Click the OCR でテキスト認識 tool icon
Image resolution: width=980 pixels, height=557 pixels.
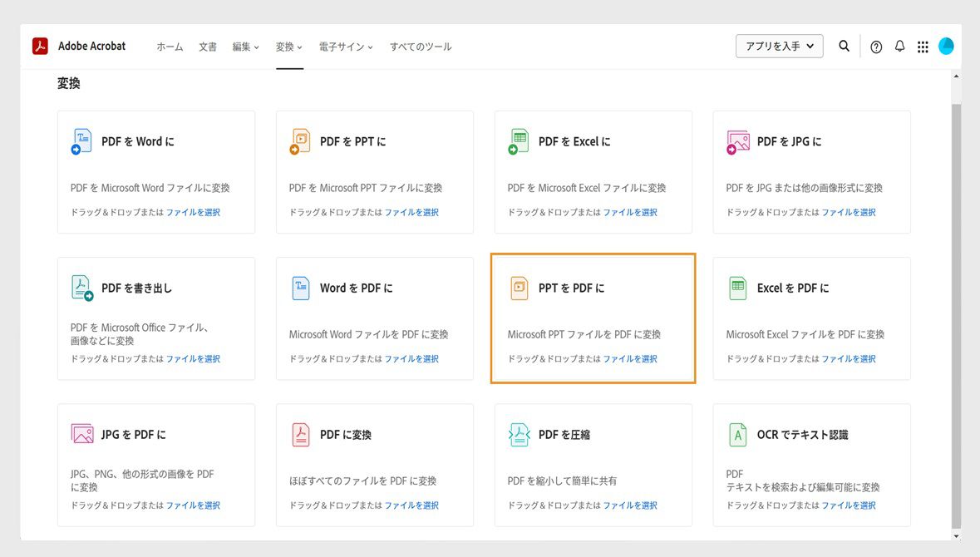point(737,433)
